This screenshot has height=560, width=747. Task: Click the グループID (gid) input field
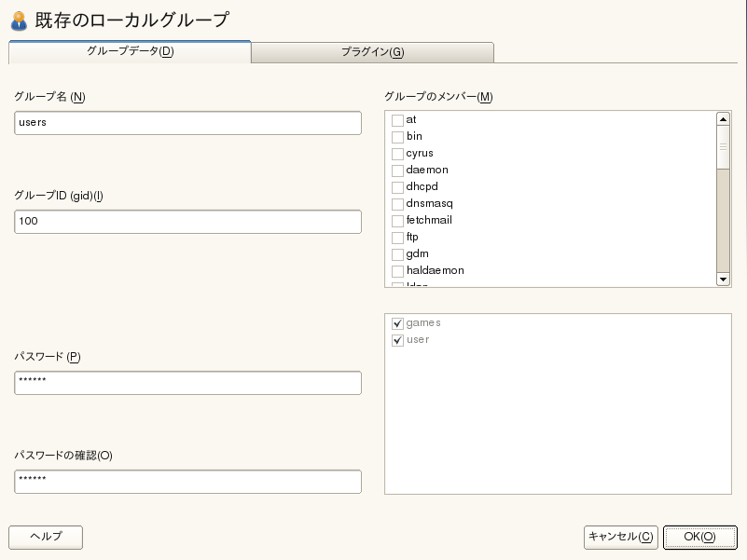point(187,222)
